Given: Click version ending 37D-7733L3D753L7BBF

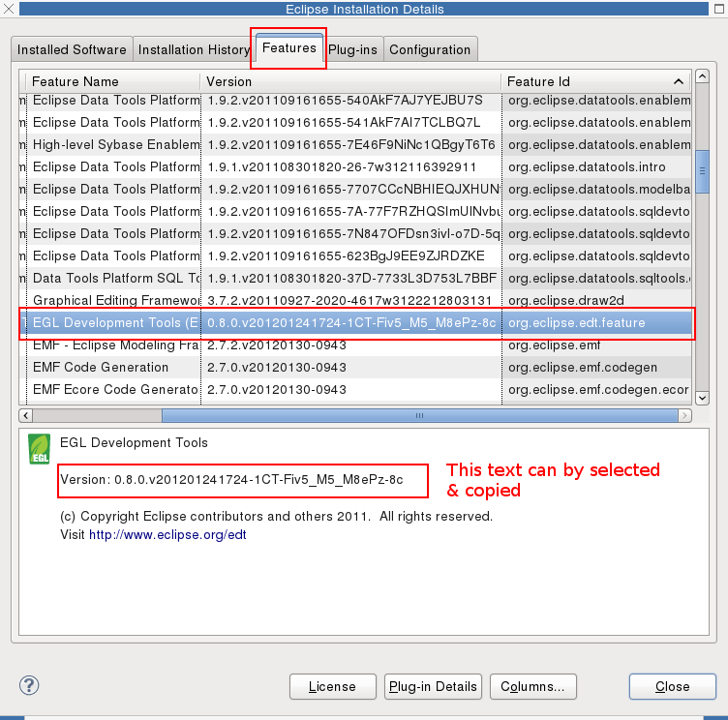Looking at the screenshot, I should click(x=352, y=279).
